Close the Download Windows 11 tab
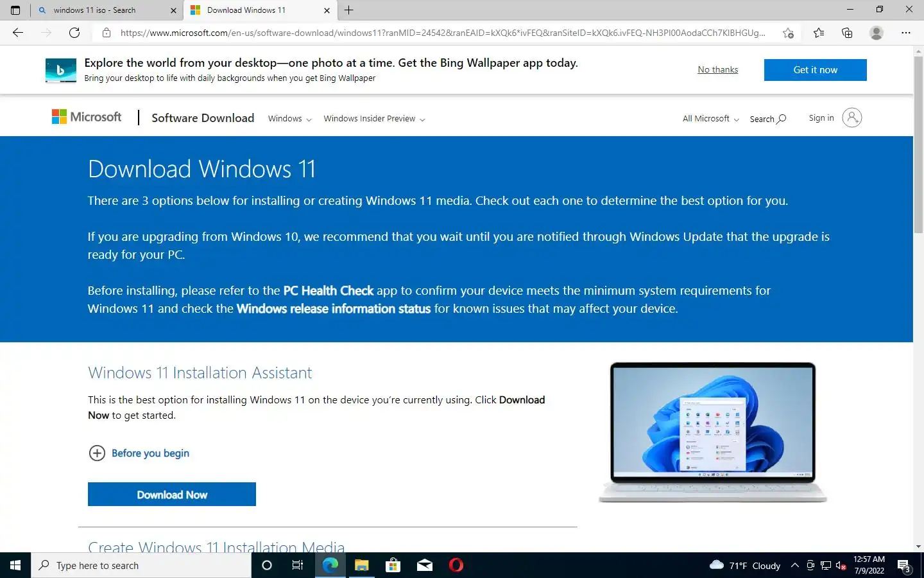 [x=327, y=10]
